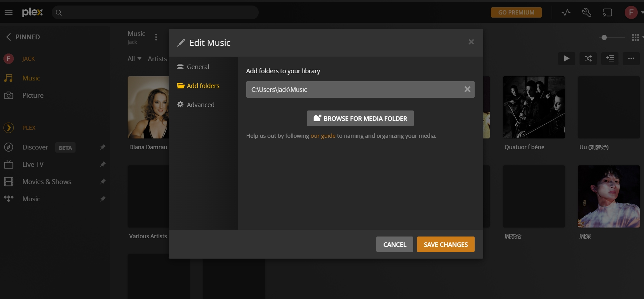Open the Quatuor Ébène artist thumbnail

534,107
